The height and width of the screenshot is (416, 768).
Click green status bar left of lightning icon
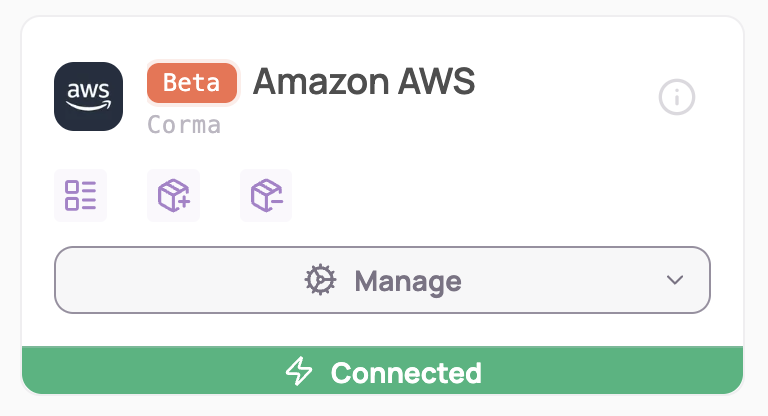point(150,373)
